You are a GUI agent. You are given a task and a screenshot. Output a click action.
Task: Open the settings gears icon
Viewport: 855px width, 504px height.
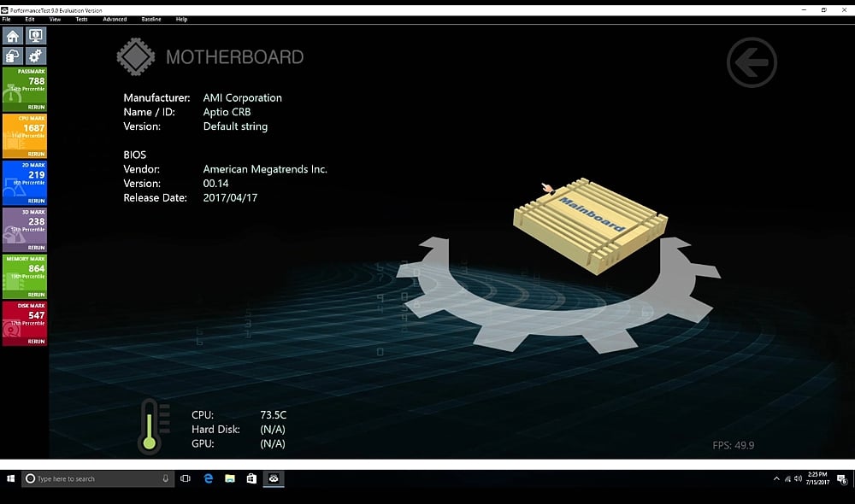[36, 56]
